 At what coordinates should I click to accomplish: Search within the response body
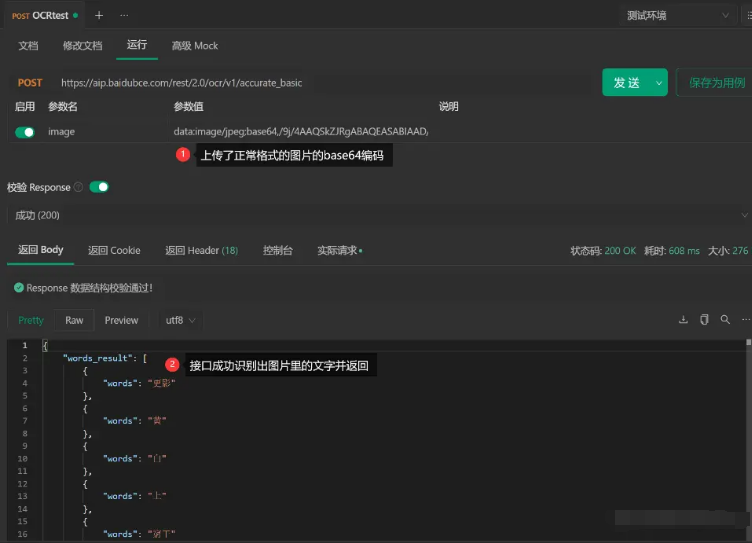point(725,319)
